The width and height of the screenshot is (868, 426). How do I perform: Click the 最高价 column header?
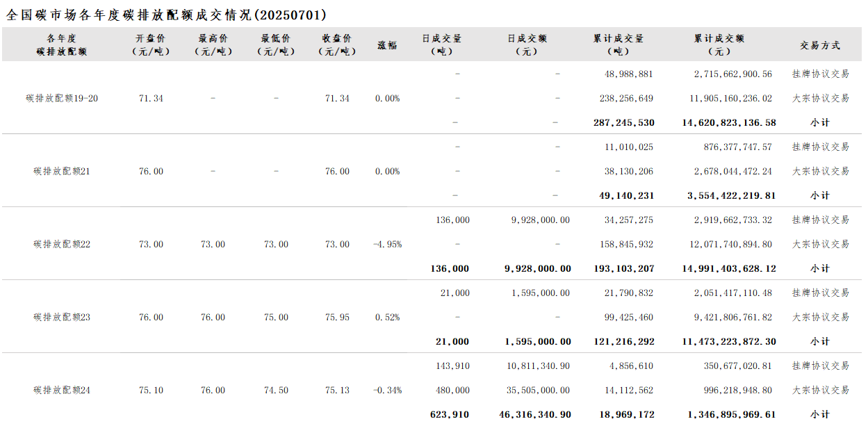click(x=213, y=44)
